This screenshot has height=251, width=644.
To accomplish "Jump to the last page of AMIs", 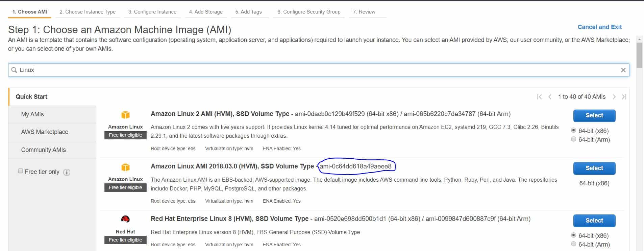I will coord(624,97).
